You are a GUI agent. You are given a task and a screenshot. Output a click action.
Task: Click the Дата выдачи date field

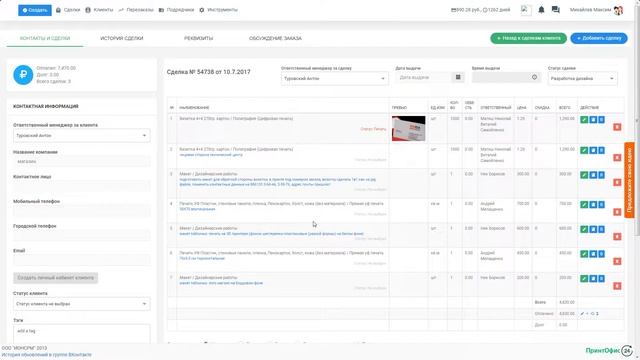tap(424, 77)
